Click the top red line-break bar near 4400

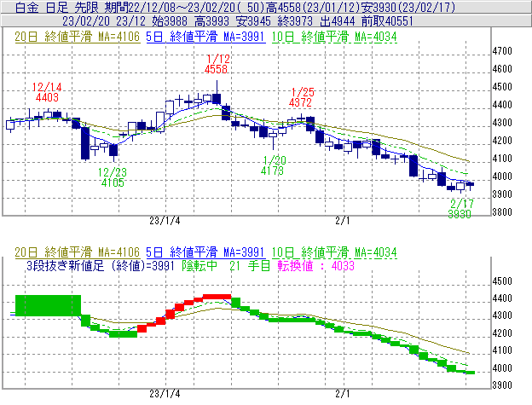click(x=217, y=297)
